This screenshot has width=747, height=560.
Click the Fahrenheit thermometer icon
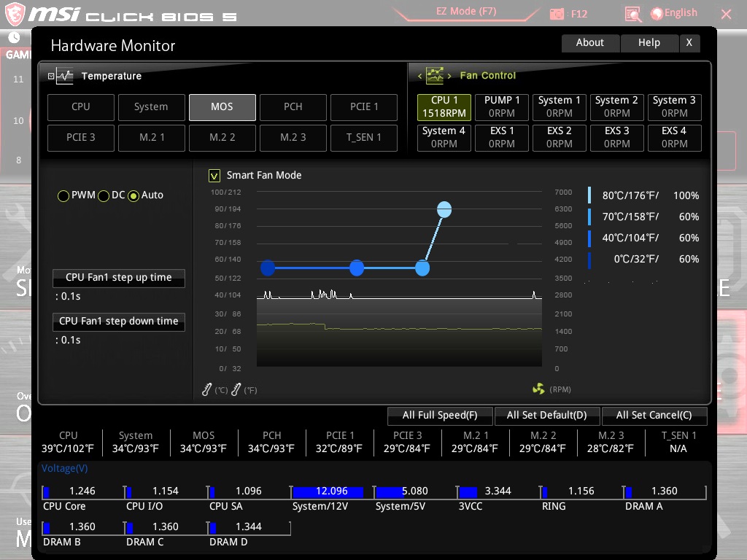coord(236,389)
